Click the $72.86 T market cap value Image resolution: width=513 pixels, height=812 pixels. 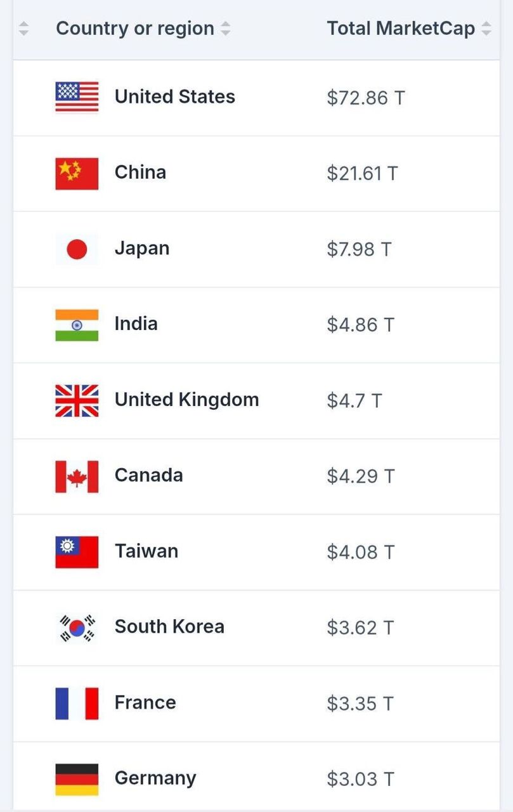point(365,98)
